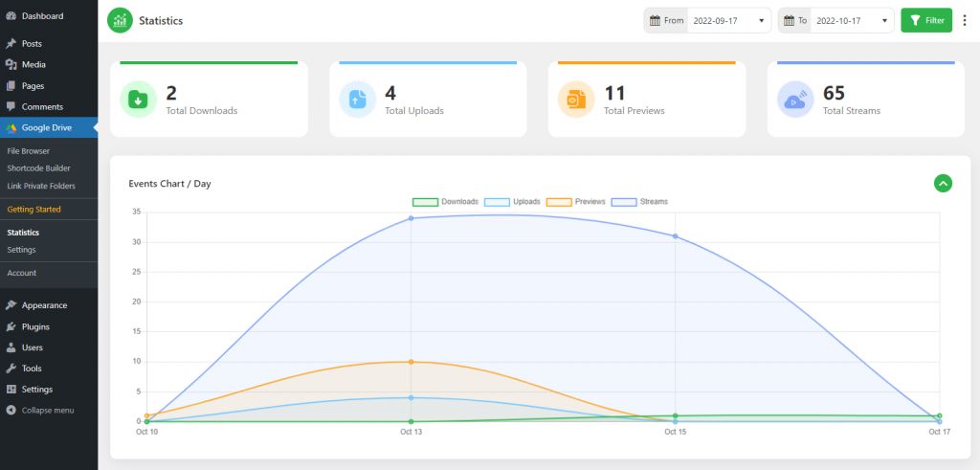Click the Users person icon
Screen dimensions: 980x470
pos(11,347)
